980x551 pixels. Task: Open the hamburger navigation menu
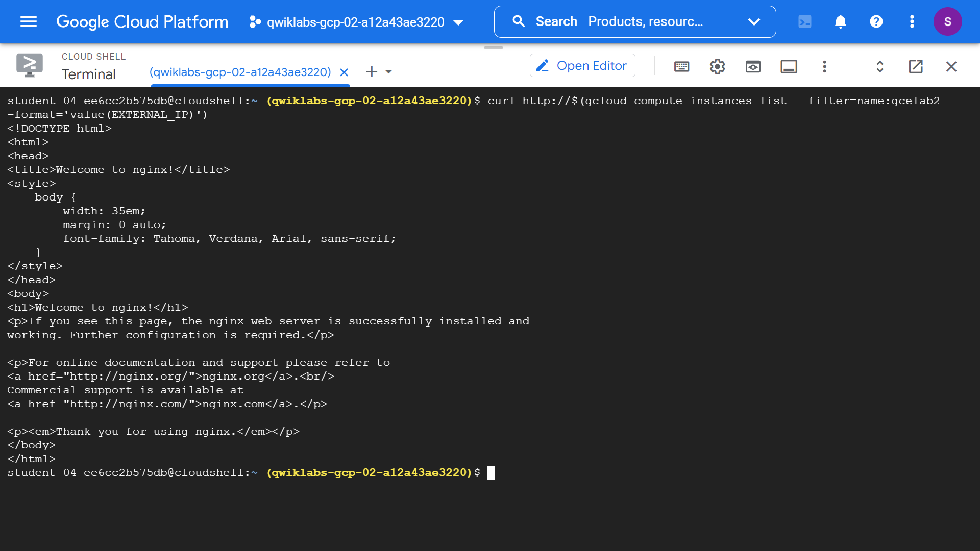(29, 21)
